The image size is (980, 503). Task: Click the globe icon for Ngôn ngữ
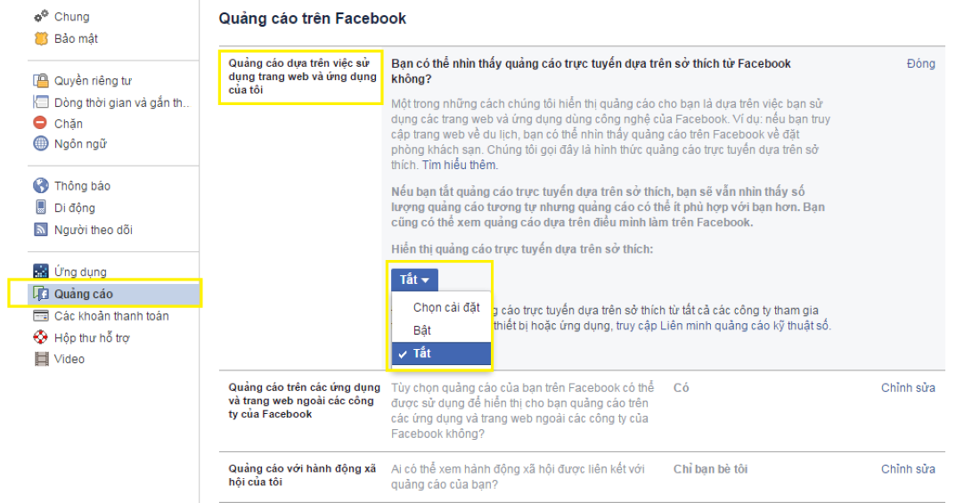click(41, 144)
